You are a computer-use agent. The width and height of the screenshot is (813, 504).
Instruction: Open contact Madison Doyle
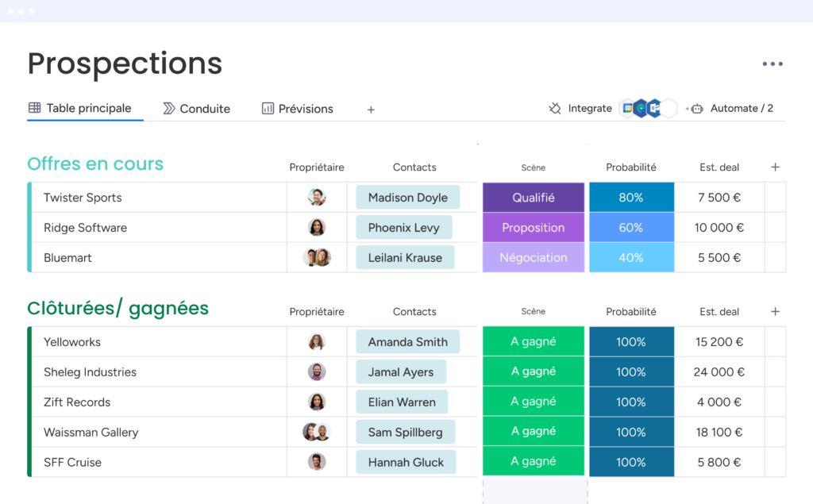click(x=407, y=197)
